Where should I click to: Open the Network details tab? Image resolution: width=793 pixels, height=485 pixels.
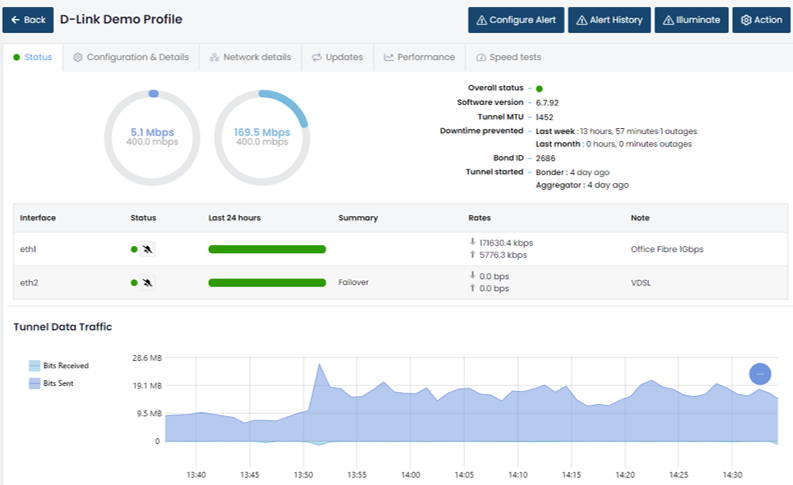pos(251,57)
